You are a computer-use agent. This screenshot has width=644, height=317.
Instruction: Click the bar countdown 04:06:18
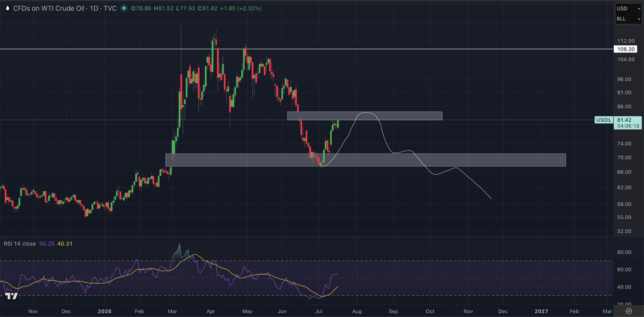click(628, 126)
